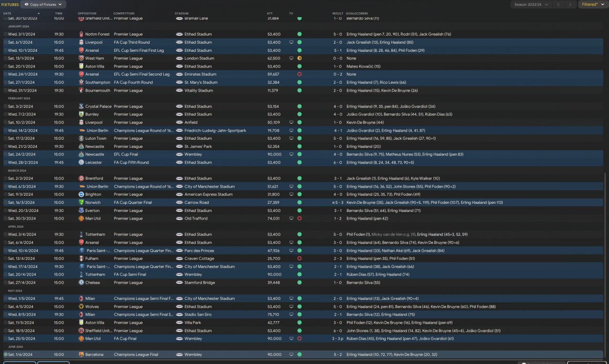Sort by the Stadium column header
The height and width of the screenshot is (364, 609).
point(182,13)
